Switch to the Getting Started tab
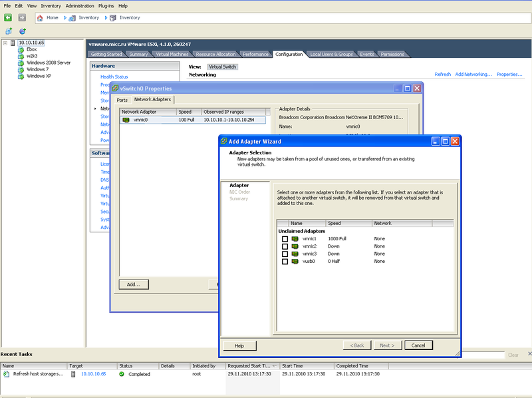The image size is (532, 398). coord(106,55)
